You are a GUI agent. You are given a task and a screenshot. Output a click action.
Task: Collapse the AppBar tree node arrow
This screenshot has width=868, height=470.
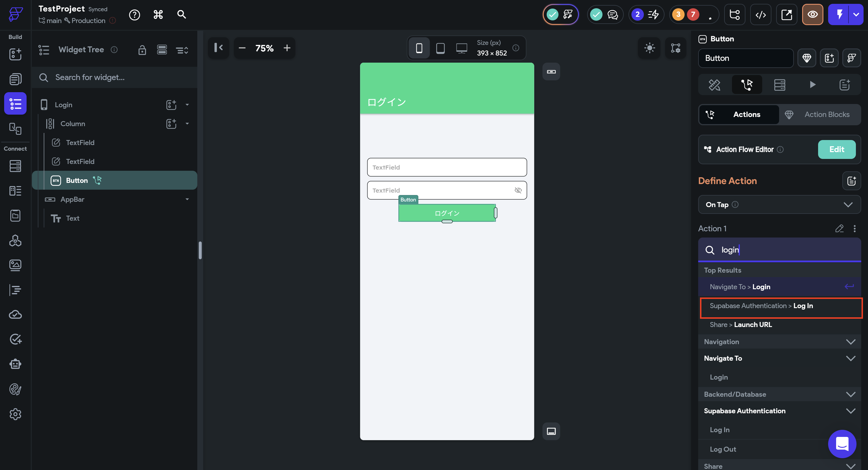187,199
